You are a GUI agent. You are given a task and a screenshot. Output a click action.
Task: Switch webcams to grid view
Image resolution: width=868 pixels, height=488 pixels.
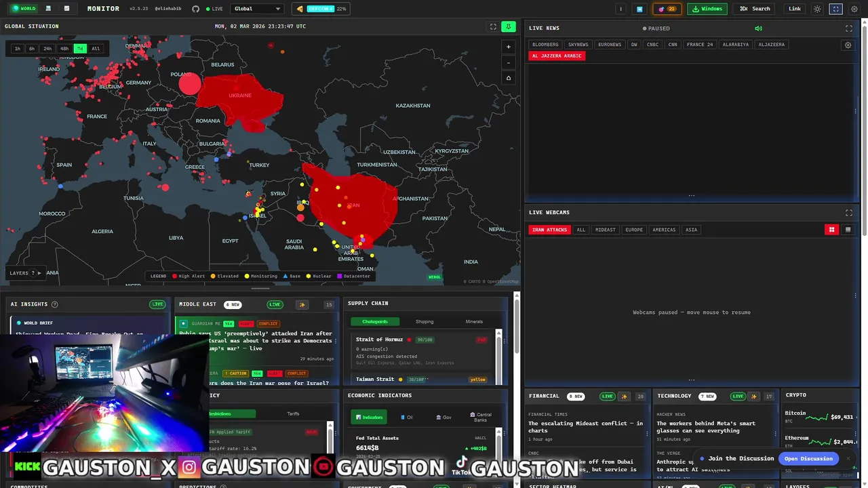click(x=831, y=230)
